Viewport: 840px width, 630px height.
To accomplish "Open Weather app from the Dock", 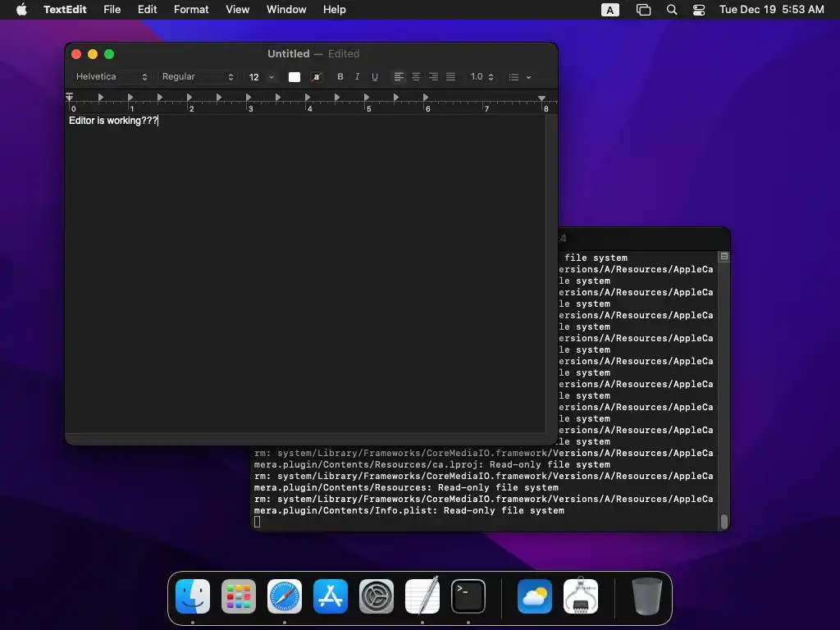I will 535,596.
